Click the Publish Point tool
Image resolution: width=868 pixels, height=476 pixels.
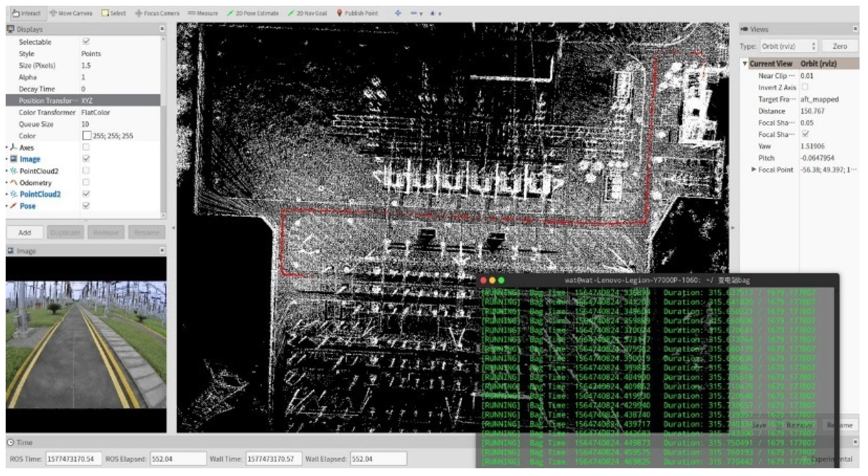(x=358, y=13)
